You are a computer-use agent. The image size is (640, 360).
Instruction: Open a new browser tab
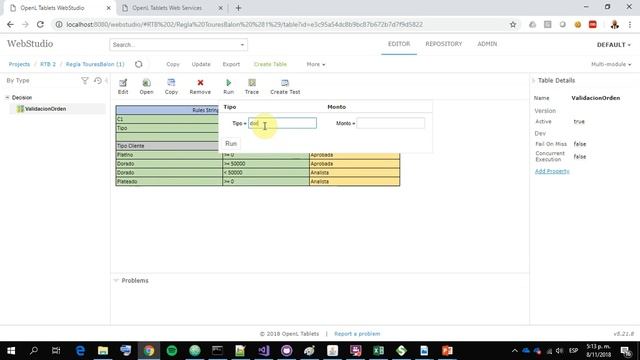[x=238, y=8]
